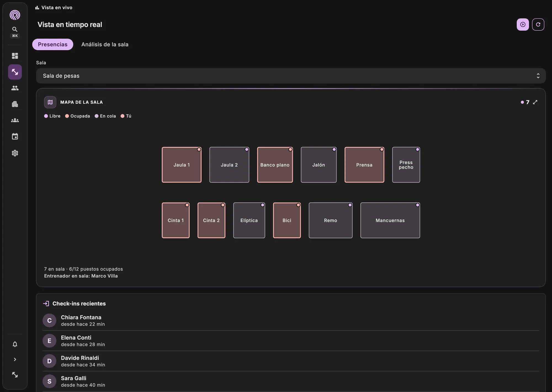The height and width of the screenshot is (392, 552).
Task: Select the Jalón station
Action: 319,165
